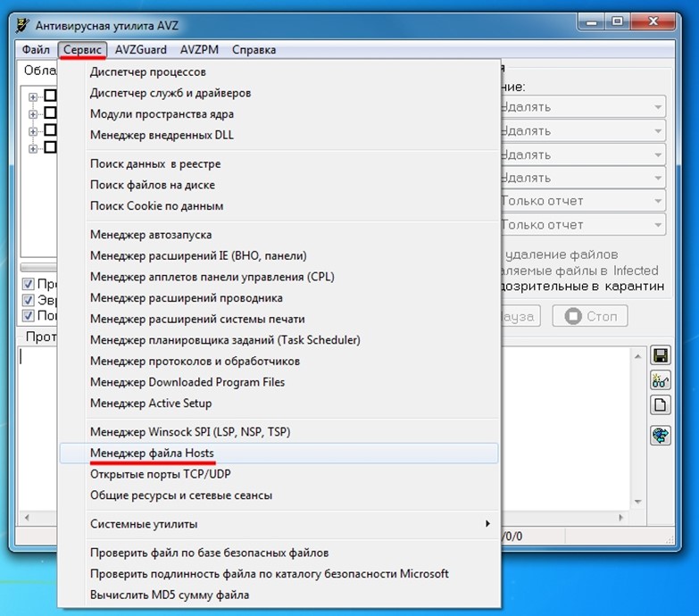Toggle the checkbox labeled 'Эвр'
Image resolution: width=699 pixels, height=616 pixels.
coord(29,301)
